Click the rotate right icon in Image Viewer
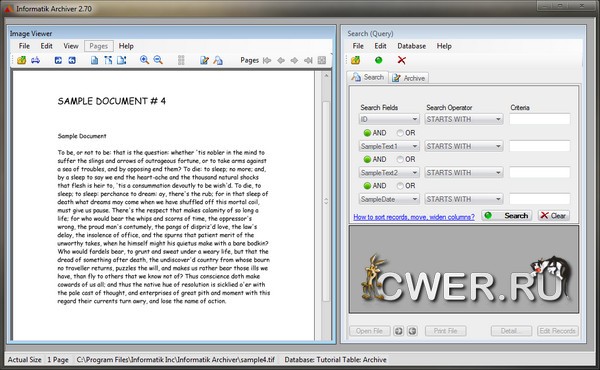Screen dimensions: 600x370 click(58, 60)
